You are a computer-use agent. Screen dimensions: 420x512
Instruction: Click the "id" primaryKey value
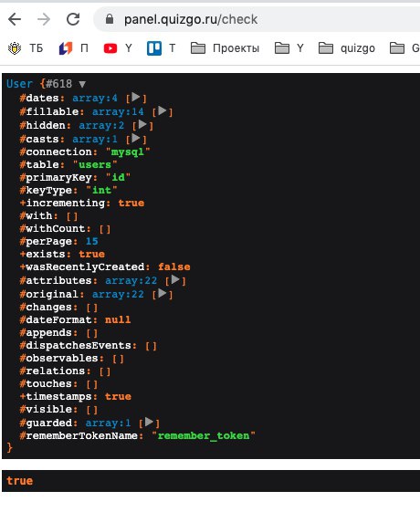click(118, 177)
